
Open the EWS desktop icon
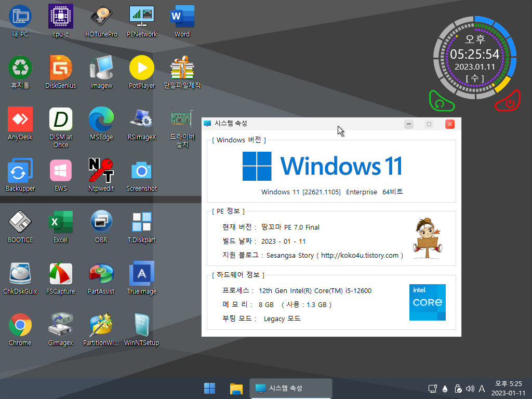(61, 175)
